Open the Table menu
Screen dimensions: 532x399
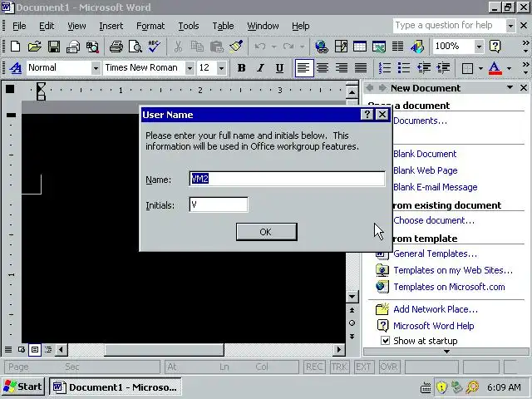(223, 26)
